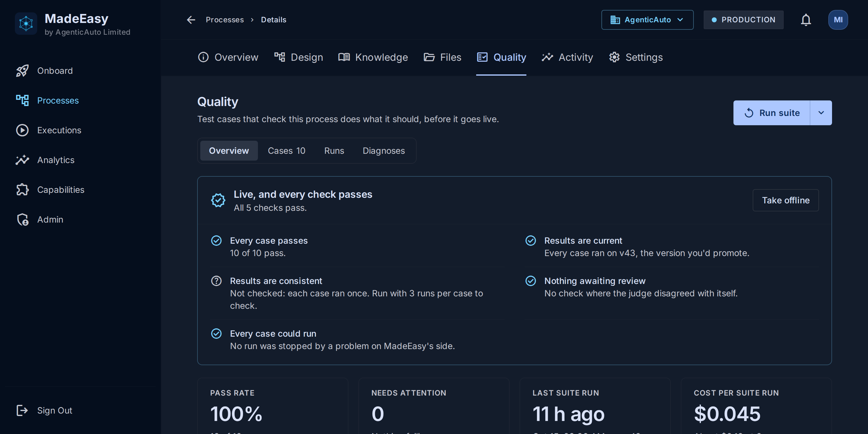Select the Quality tab
The image size is (868, 434).
coord(501,57)
